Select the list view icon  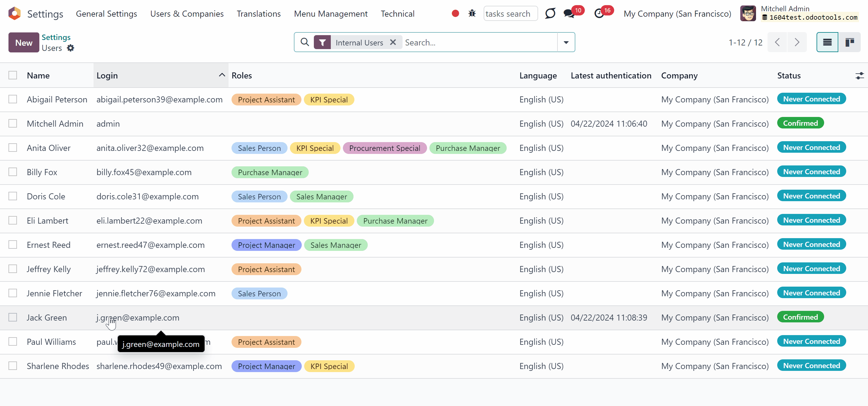827,42
